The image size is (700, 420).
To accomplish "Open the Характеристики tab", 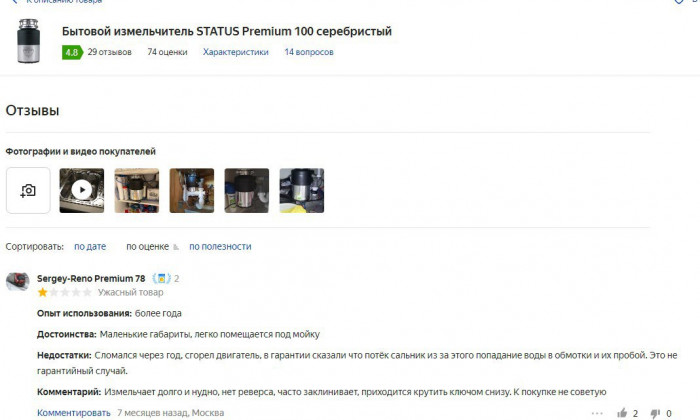I will (x=236, y=52).
